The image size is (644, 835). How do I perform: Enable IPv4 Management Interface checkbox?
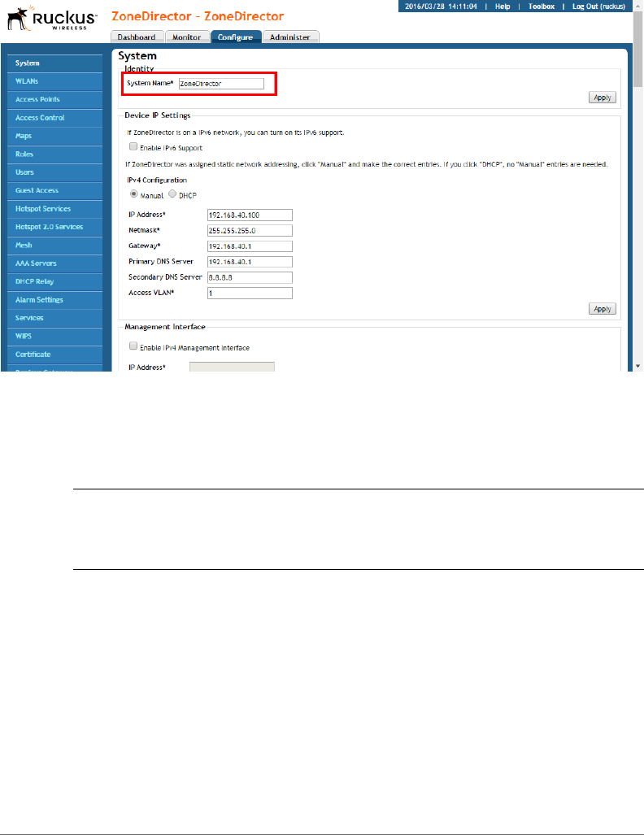tap(133, 346)
